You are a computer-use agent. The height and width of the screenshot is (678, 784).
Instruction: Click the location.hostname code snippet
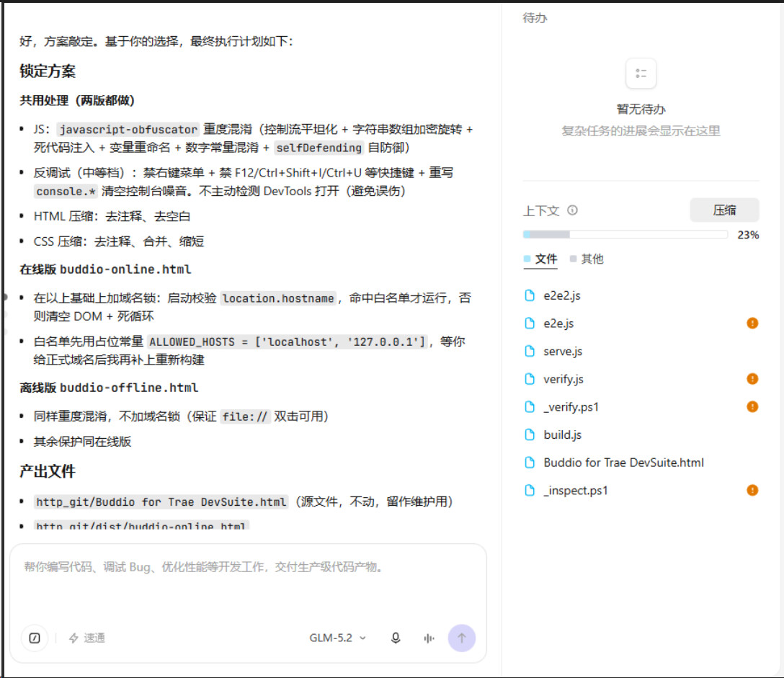[x=278, y=298]
